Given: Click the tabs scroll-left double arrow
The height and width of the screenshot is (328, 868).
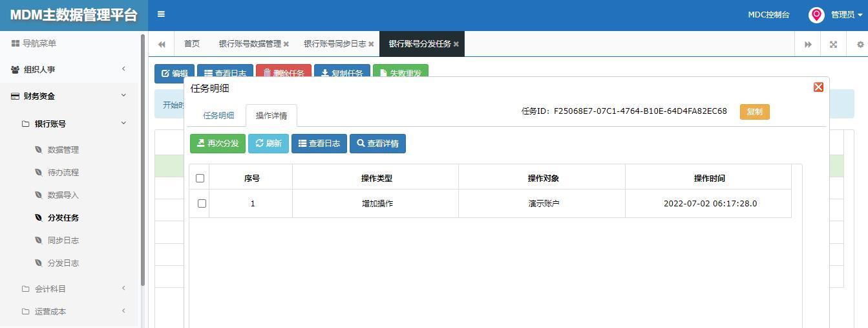Looking at the screenshot, I should pos(162,44).
